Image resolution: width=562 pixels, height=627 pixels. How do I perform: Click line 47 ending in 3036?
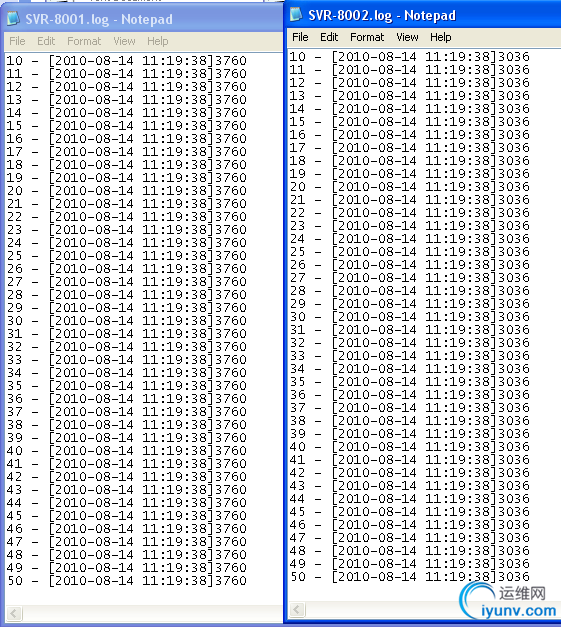pyautogui.click(x=410, y=537)
